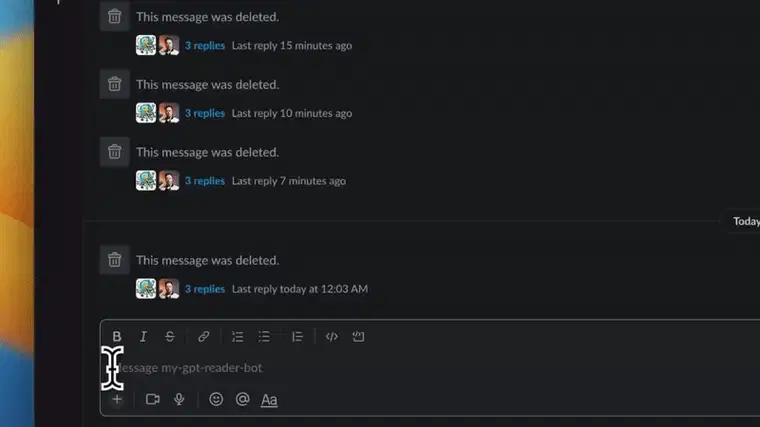
Task: Open 3 replies thread from 12:03 AM
Action: point(205,289)
